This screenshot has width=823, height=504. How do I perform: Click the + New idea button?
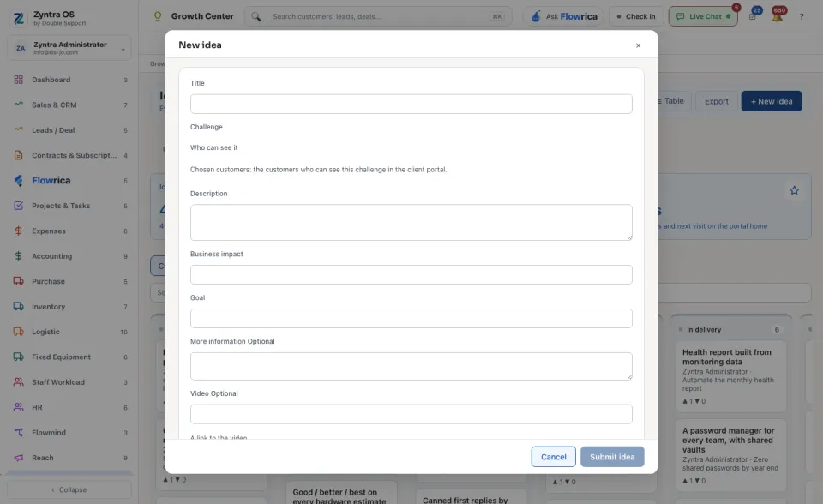(x=772, y=101)
